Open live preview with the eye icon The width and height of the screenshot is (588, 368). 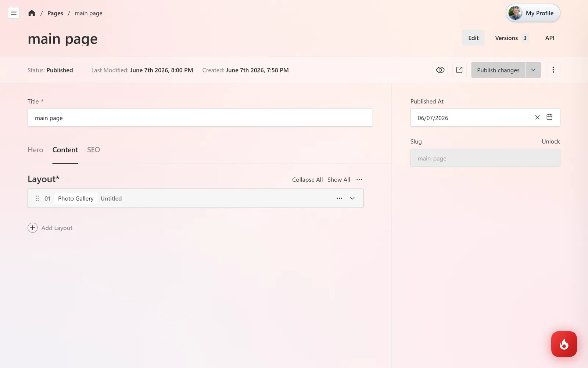(440, 70)
